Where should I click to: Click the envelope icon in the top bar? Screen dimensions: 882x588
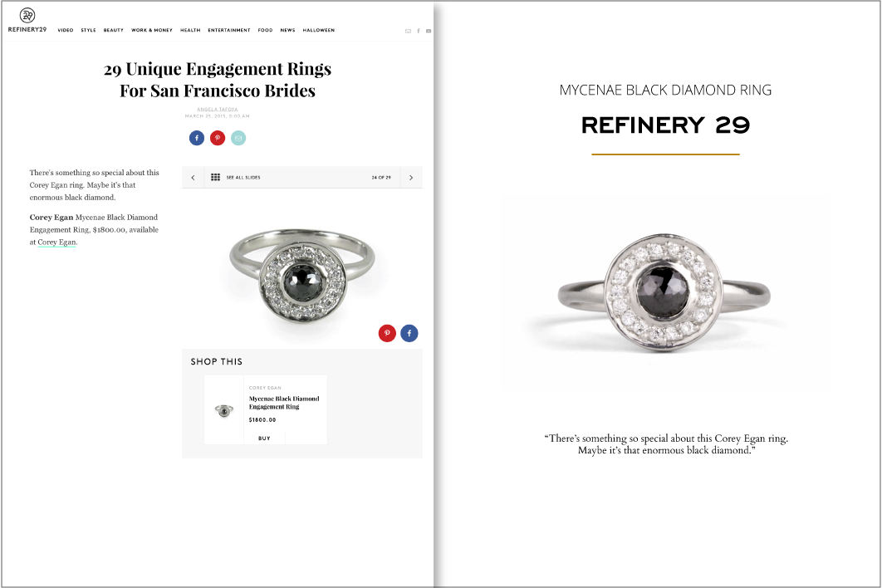[408, 31]
